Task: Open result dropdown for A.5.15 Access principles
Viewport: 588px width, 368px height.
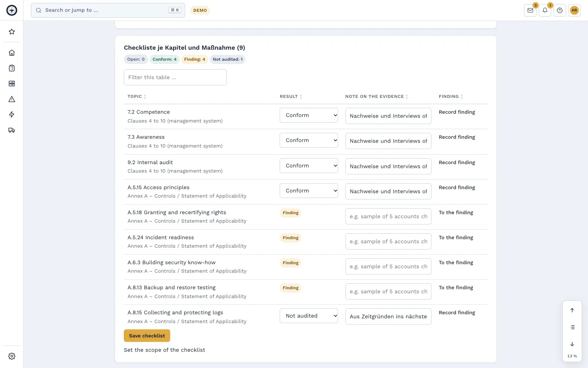Action: [309, 191]
